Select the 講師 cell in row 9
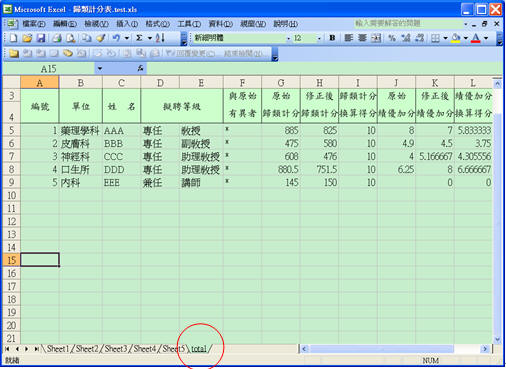Viewport: 506px width, 369px height. pos(201,182)
